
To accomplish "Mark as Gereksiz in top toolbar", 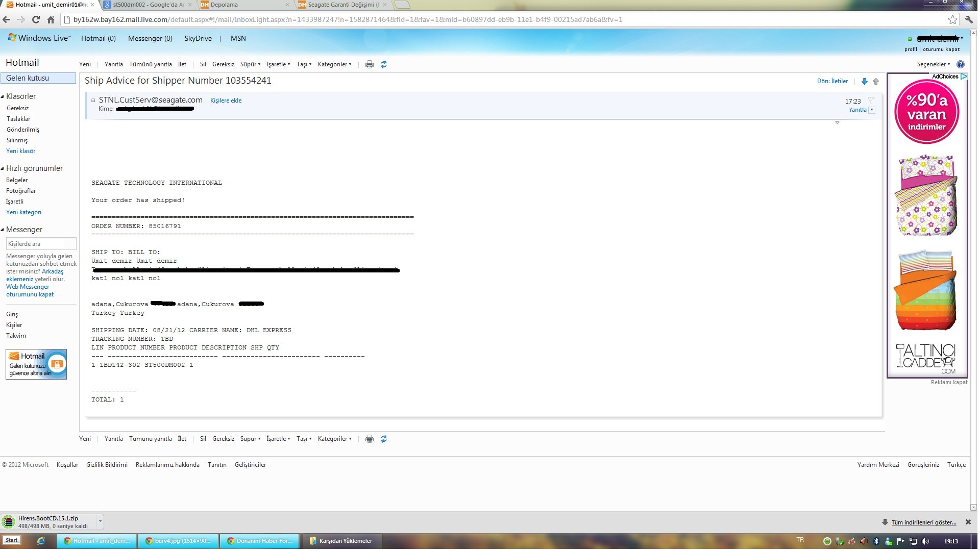I will coord(224,65).
